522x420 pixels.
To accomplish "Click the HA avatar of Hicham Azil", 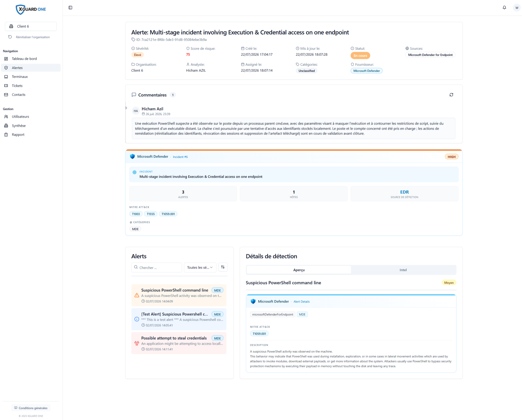I will point(136,111).
